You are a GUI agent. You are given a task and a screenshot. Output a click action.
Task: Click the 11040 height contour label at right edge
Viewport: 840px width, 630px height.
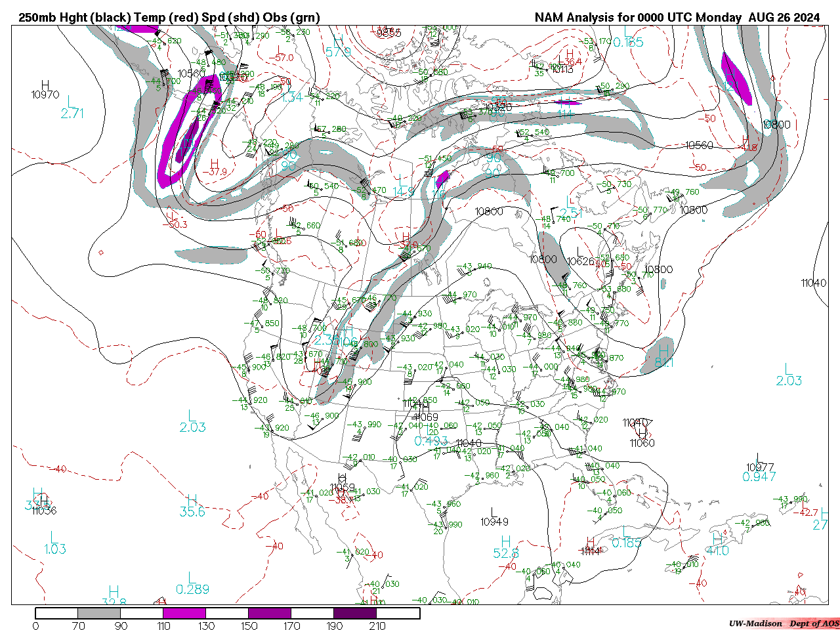click(813, 283)
